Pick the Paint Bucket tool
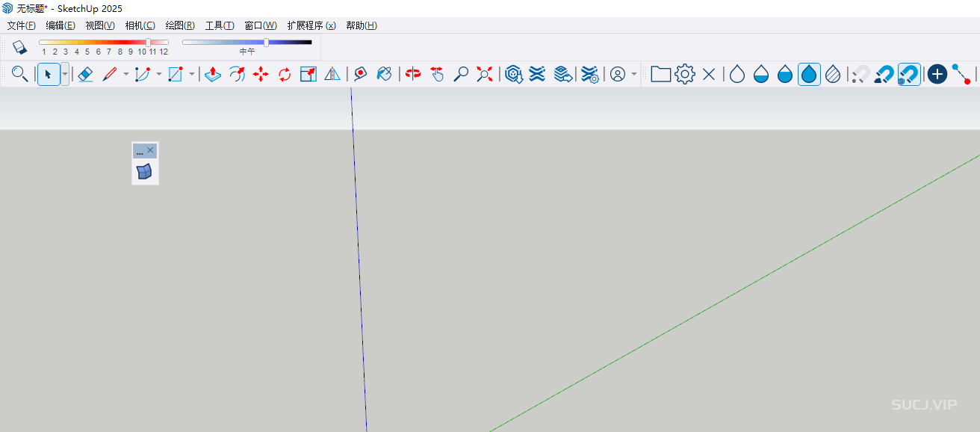Screen dimensions: 980x432 pyautogui.click(x=384, y=74)
